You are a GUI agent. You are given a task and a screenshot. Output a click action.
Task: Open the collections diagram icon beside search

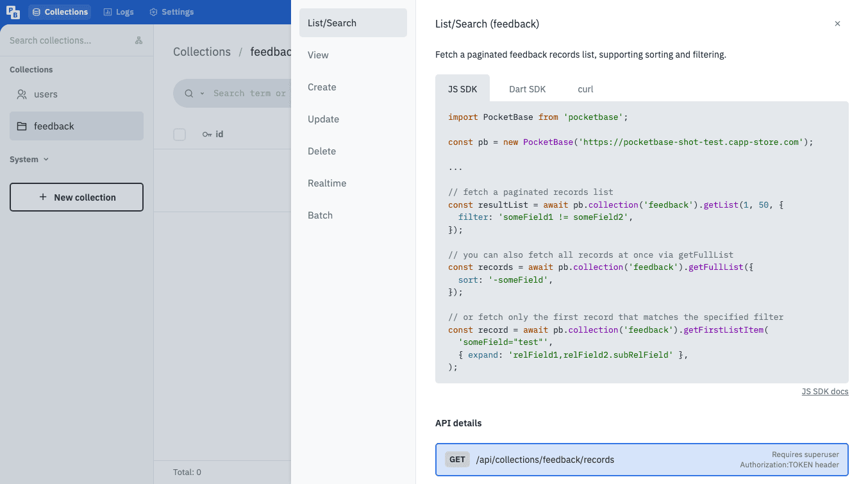pyautogui.click(x=139, y=40)
